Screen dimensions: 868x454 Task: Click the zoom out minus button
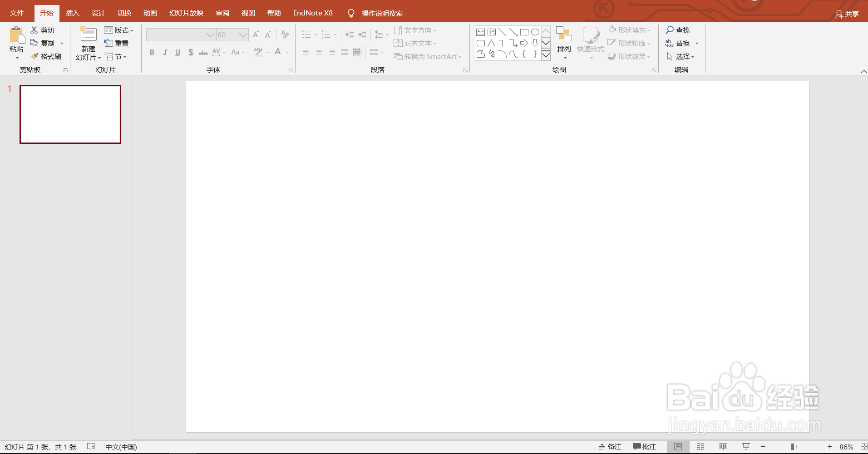click(x=763, y=447)
